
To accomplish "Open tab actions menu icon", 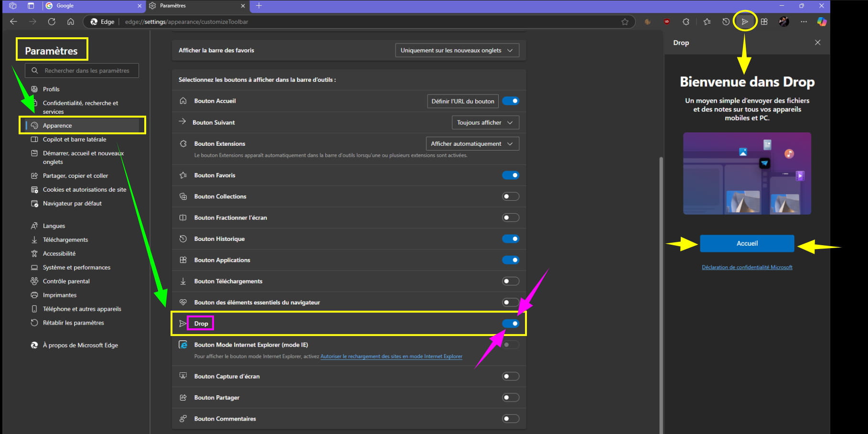I will point(31,6).
